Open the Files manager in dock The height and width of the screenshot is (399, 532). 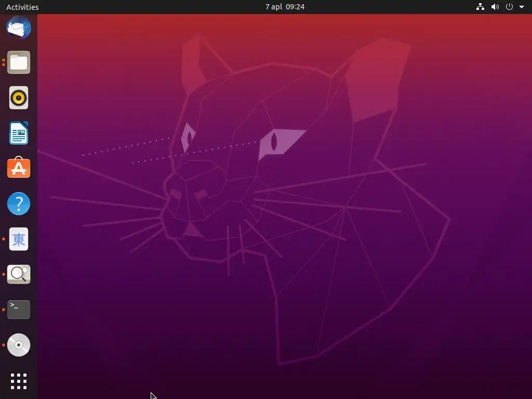point(19,62)
